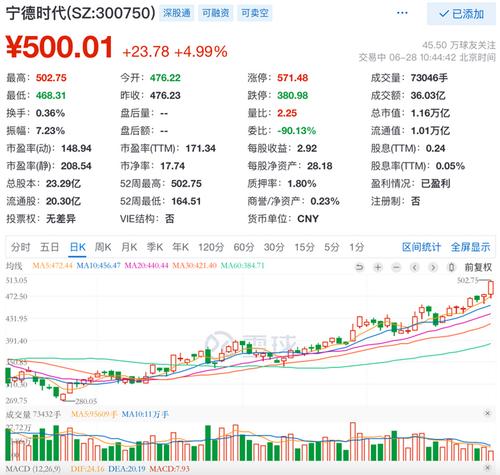Image resolution: width=500 pixels, height=475 pixels.
Task: Open 全屏显示 fullscreen chart view
Action: click(470, 247)
